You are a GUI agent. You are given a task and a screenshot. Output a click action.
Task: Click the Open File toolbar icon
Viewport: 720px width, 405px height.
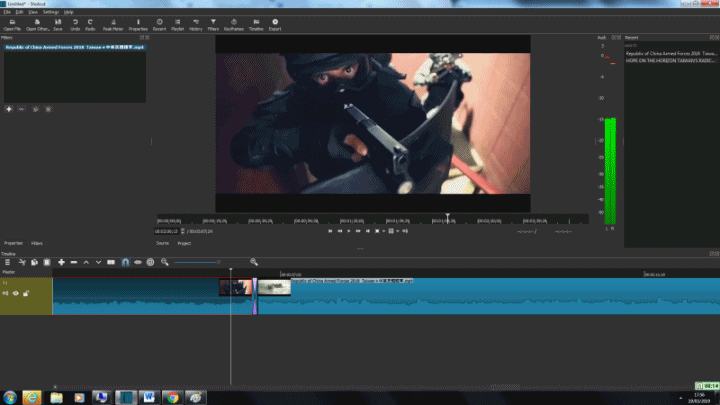pos(11,22)
